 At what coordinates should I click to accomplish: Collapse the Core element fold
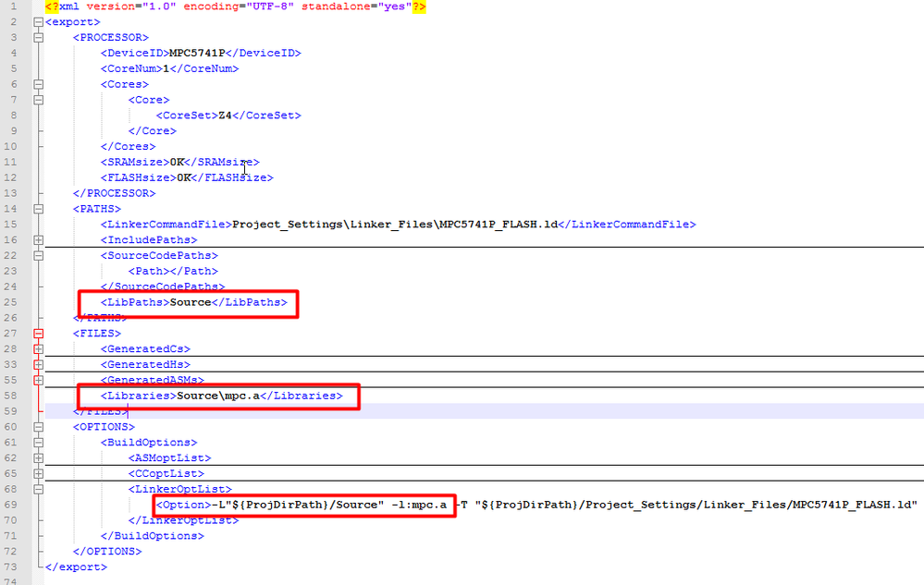[38, 99]
